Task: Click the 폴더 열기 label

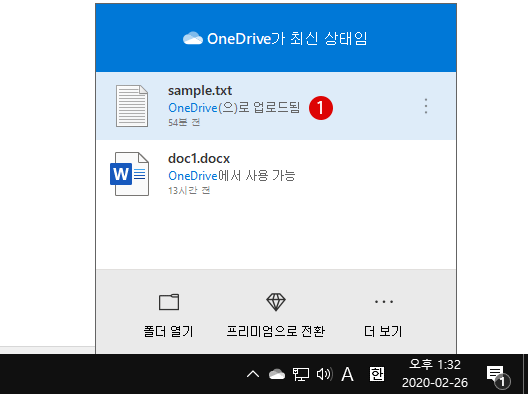Action: tap(168, 331)
